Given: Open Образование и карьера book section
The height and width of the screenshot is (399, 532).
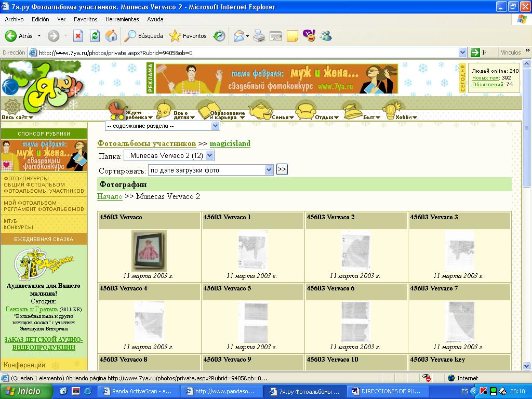Looking at the screenshot, I should pyautogui.click(x=221, y=111).
